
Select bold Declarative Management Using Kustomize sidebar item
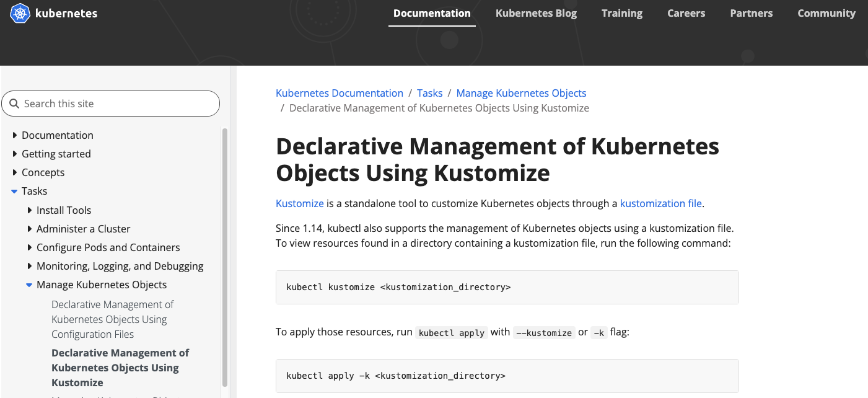[x=120, y=368]
